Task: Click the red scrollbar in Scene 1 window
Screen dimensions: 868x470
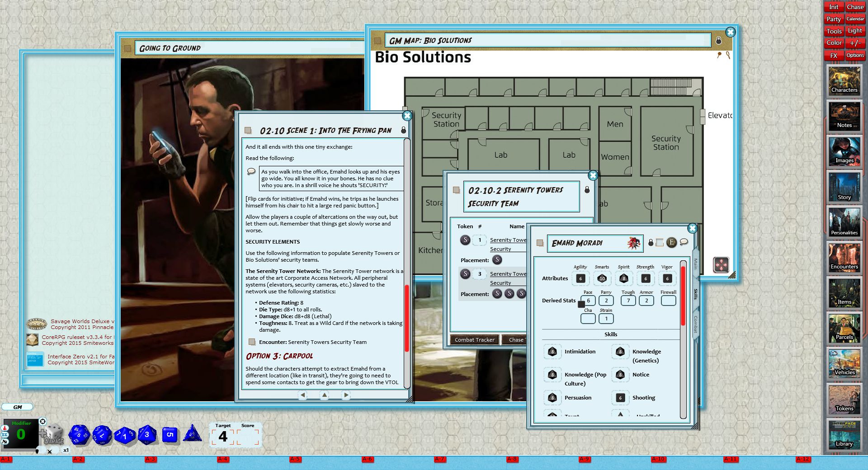Action: click(406, 316)
